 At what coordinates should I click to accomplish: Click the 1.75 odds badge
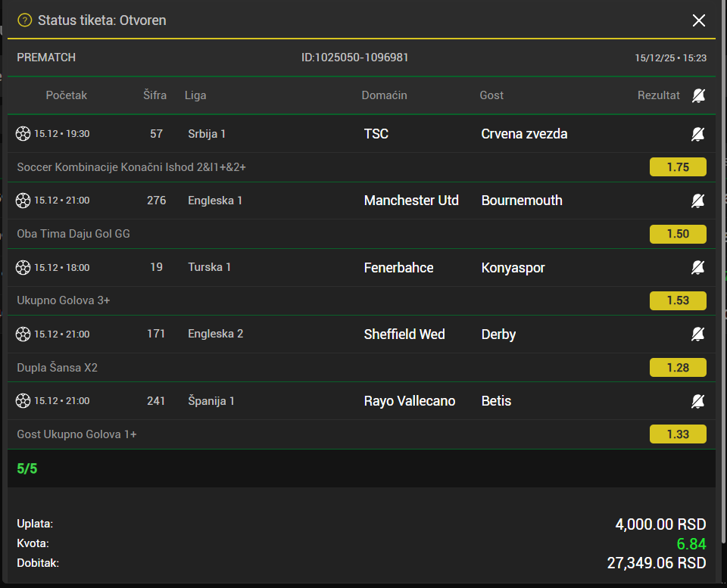[x=678, y=167]
